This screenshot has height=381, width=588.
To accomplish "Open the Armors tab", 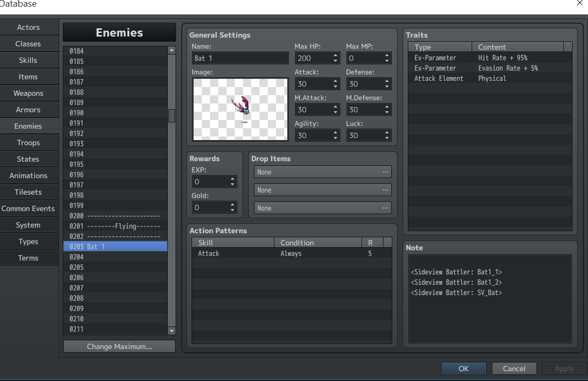I will point(29,110).
